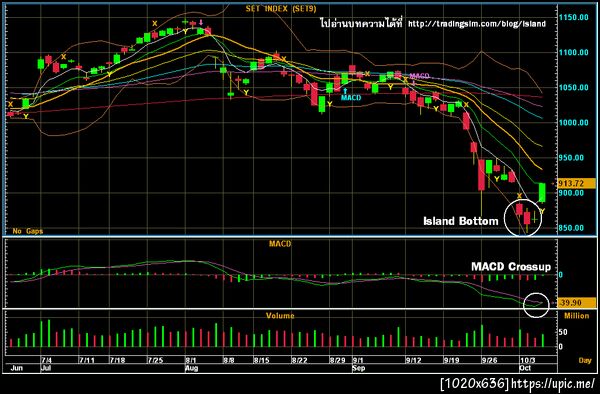
Task: Click the Thai text before the URL
Action: (361, 23)
